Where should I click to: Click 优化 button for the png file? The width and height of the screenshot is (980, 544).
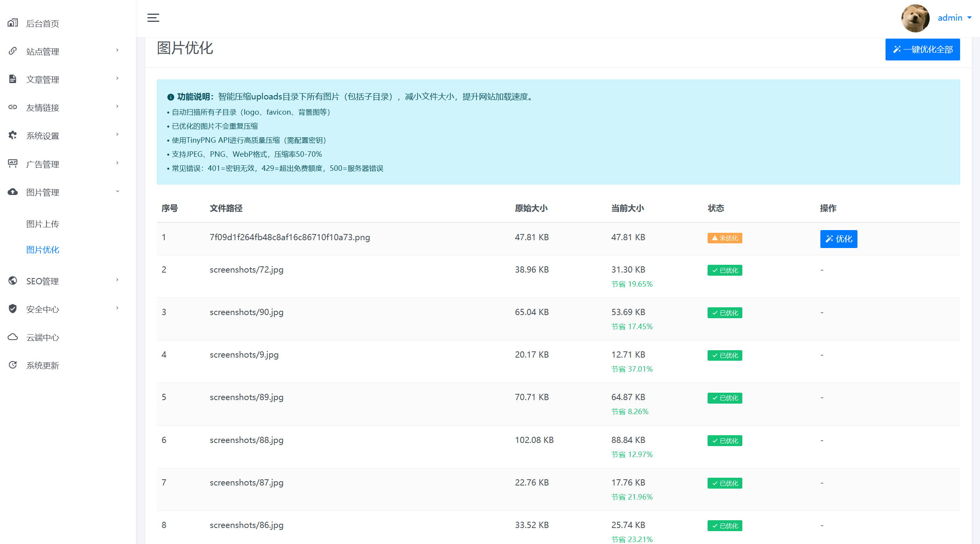[x=838, y=239]
